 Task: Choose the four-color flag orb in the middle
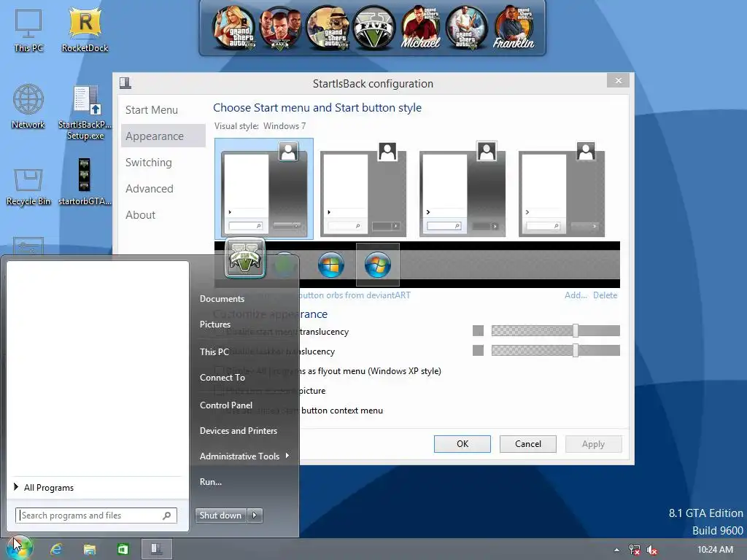pos(331,265)
